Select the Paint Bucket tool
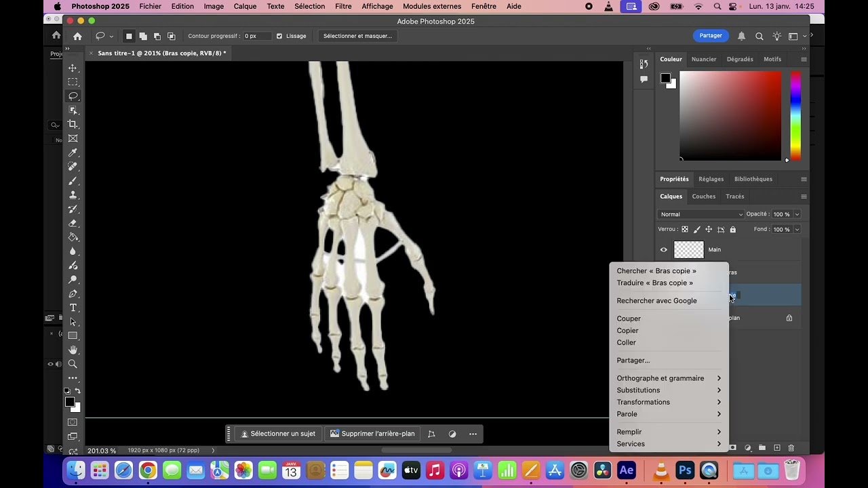This screenshot has height=488, width=868. [73, 237]
